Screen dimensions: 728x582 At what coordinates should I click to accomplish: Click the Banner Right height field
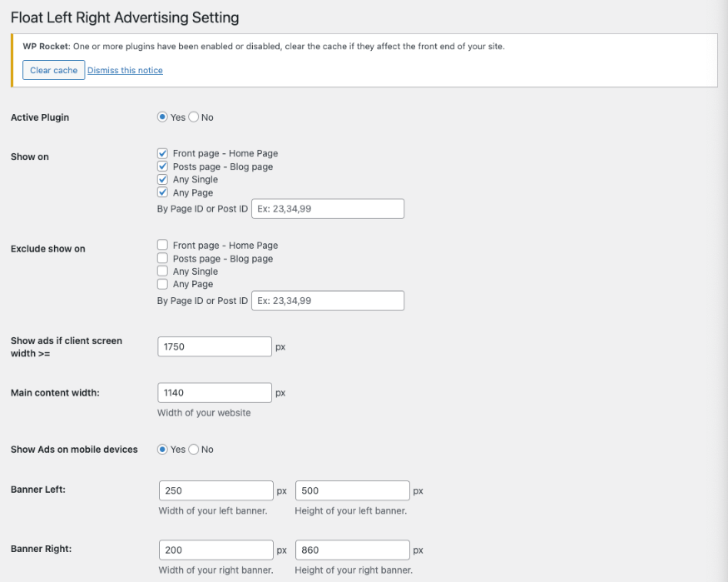point(352,550)
